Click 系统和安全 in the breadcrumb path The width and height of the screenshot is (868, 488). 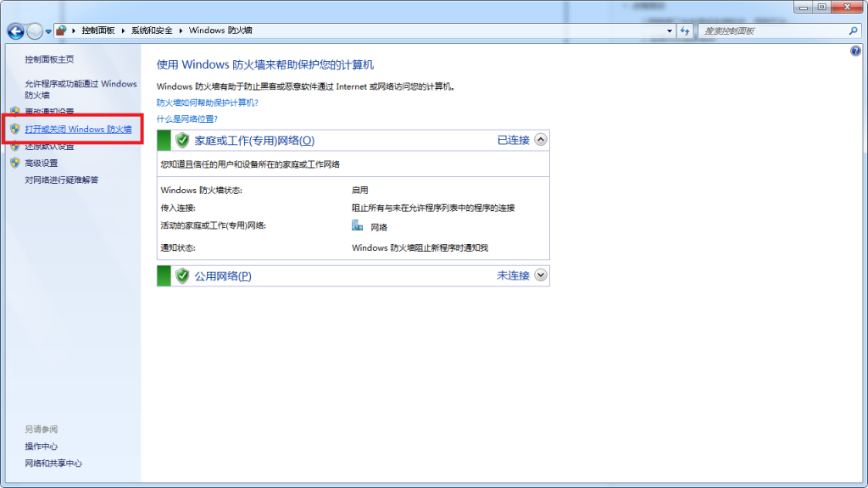[152, 30]
